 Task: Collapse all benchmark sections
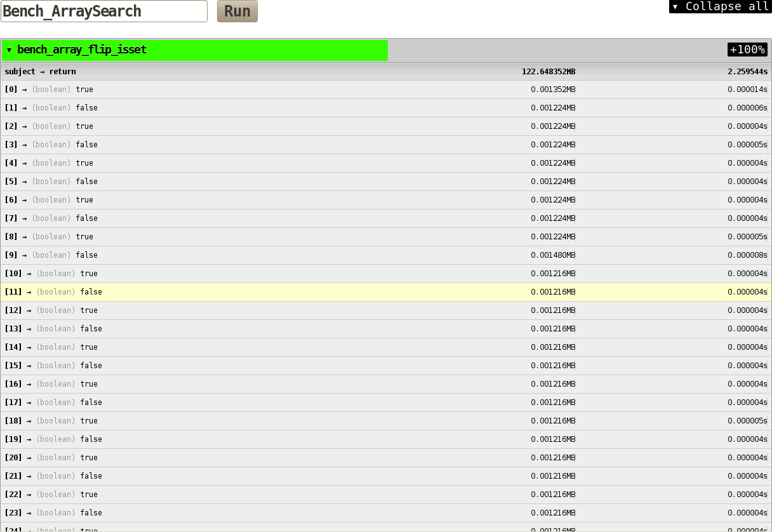720,6
